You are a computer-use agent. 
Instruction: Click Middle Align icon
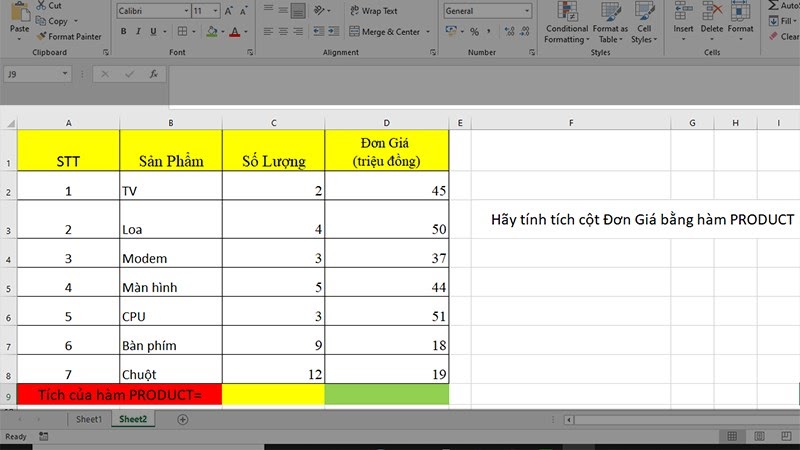(283, 10)
